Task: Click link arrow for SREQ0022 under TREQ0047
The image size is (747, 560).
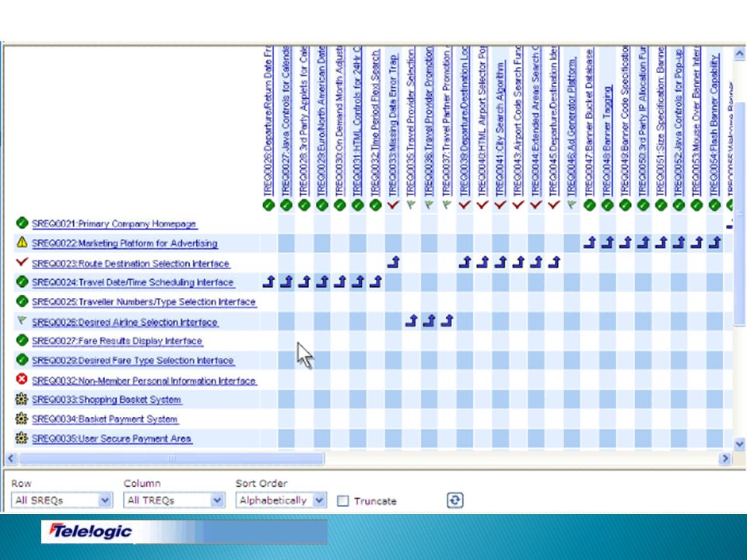Action: click(x=589, y=243)
